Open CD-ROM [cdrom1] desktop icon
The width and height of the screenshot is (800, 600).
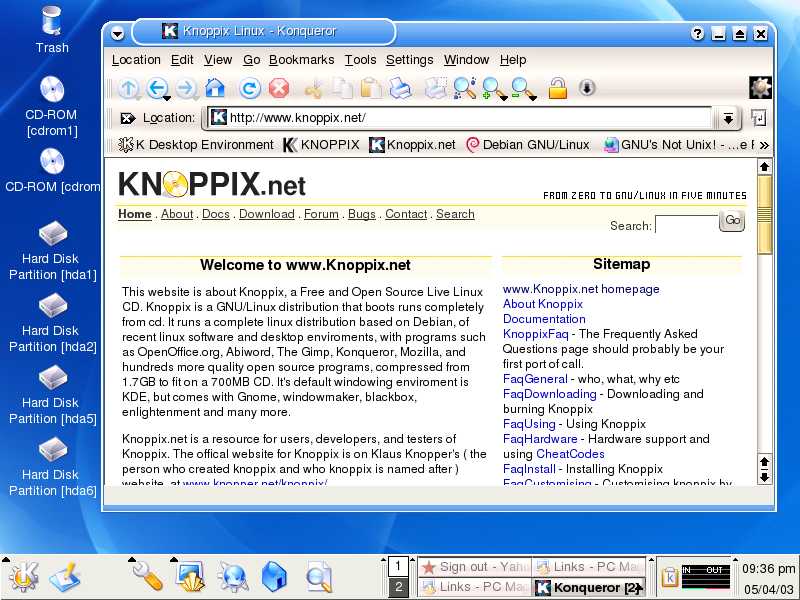point(52,106)
